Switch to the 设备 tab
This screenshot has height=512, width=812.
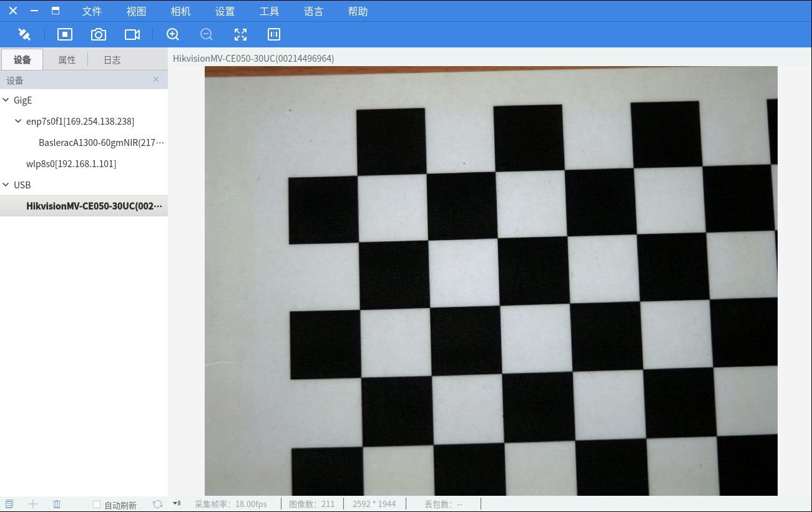pos(22,60)
